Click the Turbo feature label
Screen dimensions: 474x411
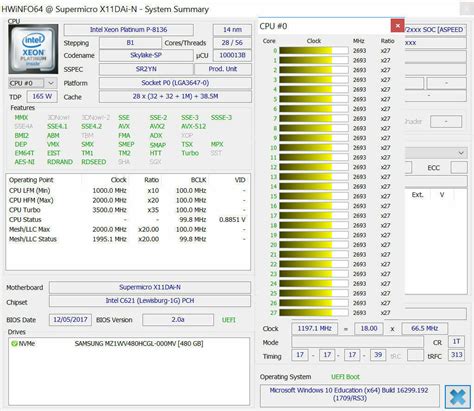pos(190,153)
